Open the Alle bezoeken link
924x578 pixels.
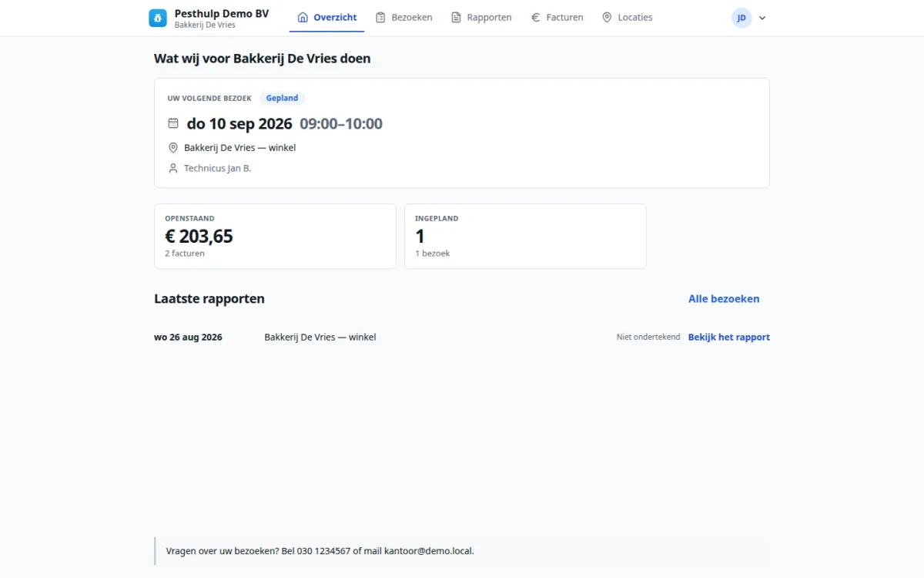tap(724, 299)
